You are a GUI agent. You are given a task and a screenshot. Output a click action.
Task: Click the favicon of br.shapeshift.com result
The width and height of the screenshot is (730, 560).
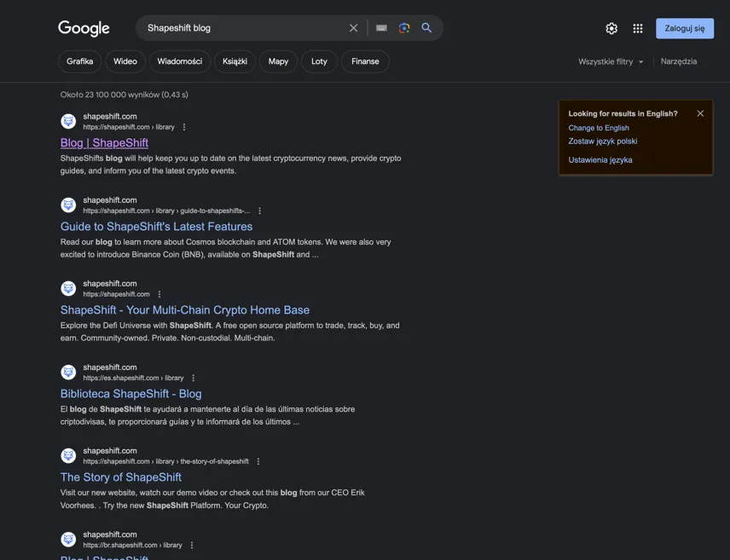(x=68, y=539)
